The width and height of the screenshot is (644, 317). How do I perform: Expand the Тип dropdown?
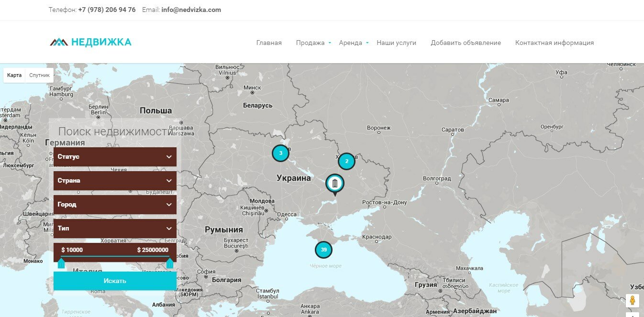[115, 229]
